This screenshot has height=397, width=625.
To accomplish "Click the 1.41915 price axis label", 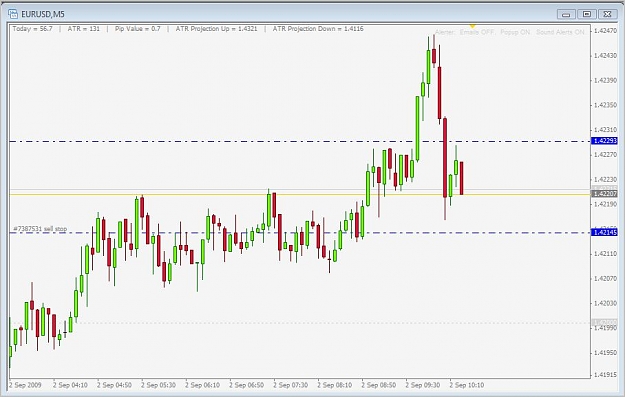I will [x=605, y=374].
